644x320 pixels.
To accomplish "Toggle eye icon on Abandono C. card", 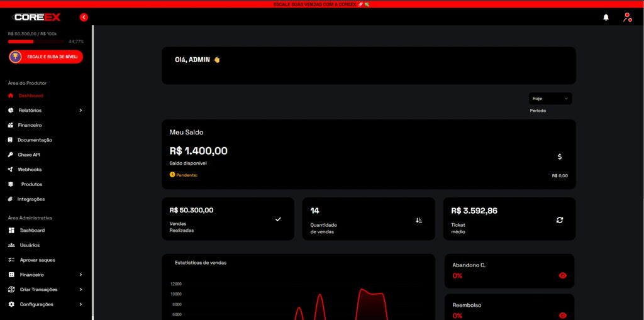I will click(x=562, y=275).
